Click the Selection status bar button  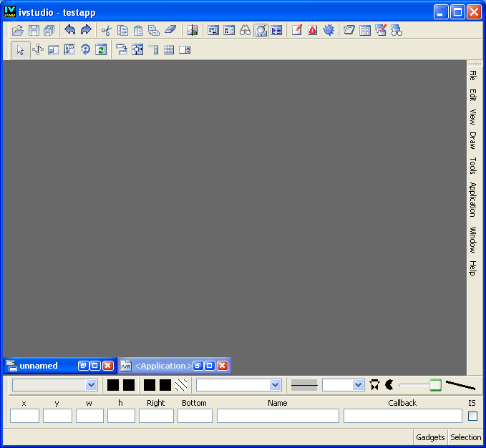coord(465,437)
